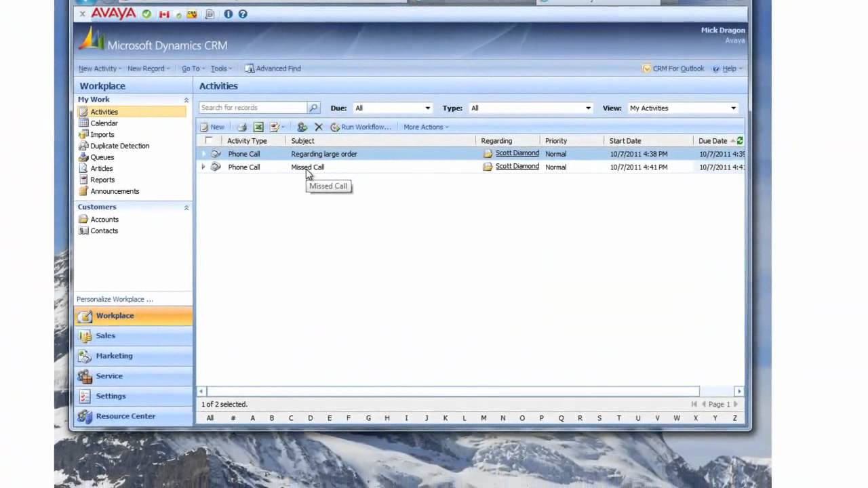
Task: Click the green checkmark icon in Avaya toolbar
Action: tap(146, 14)
